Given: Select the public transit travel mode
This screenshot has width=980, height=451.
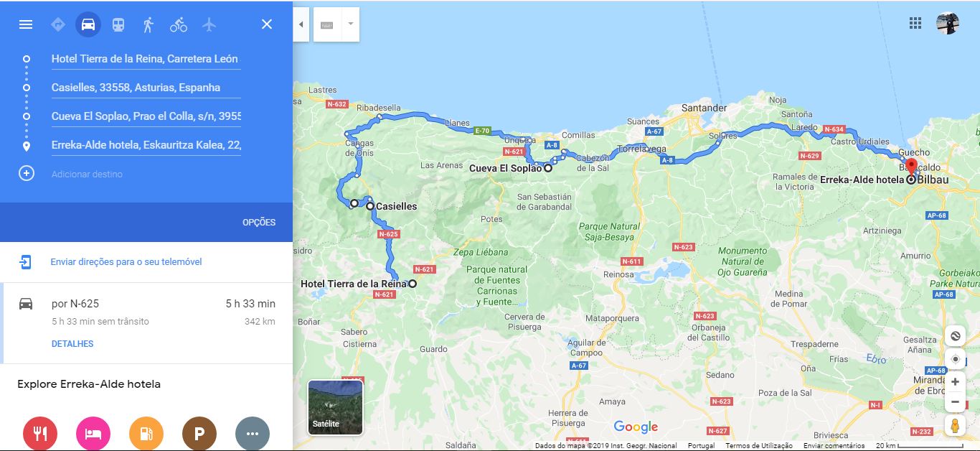Looking at the screenshot, I should point(118,24).
